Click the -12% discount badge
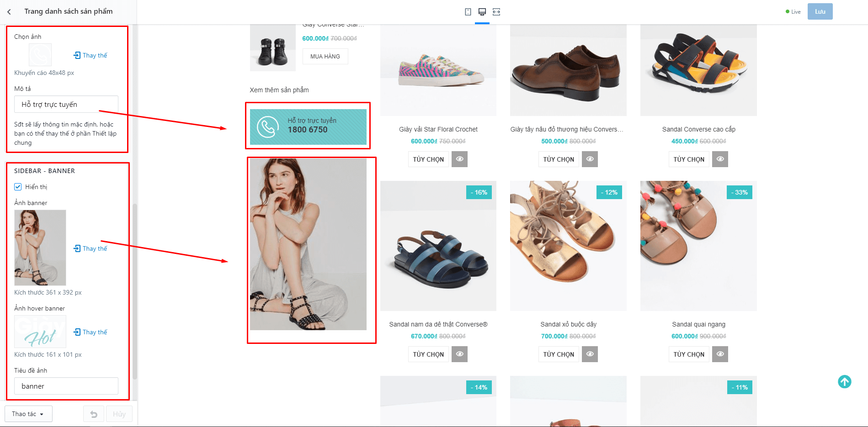Viewport: 868px width, 427px height. [x=609, y=192]
